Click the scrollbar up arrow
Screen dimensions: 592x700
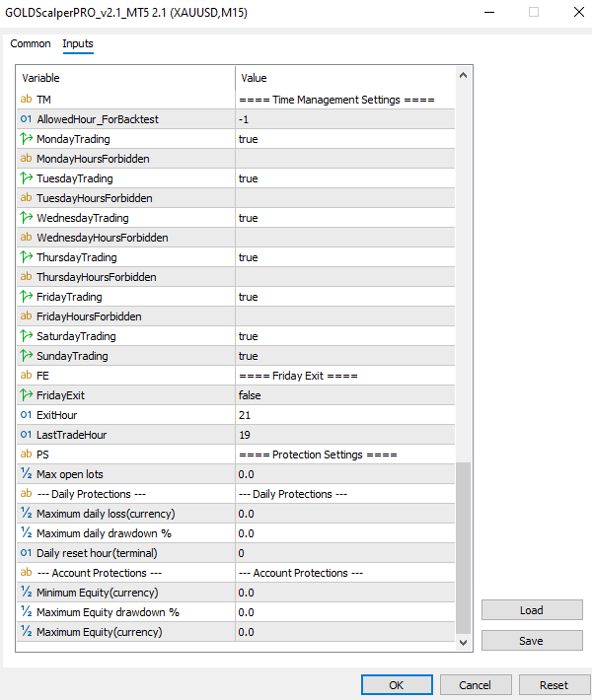click(463, 75)
